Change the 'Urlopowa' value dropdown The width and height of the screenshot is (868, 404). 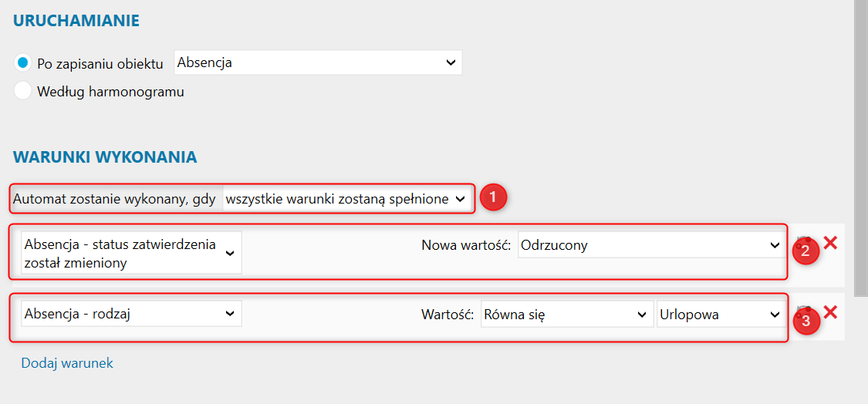[720, 315]
